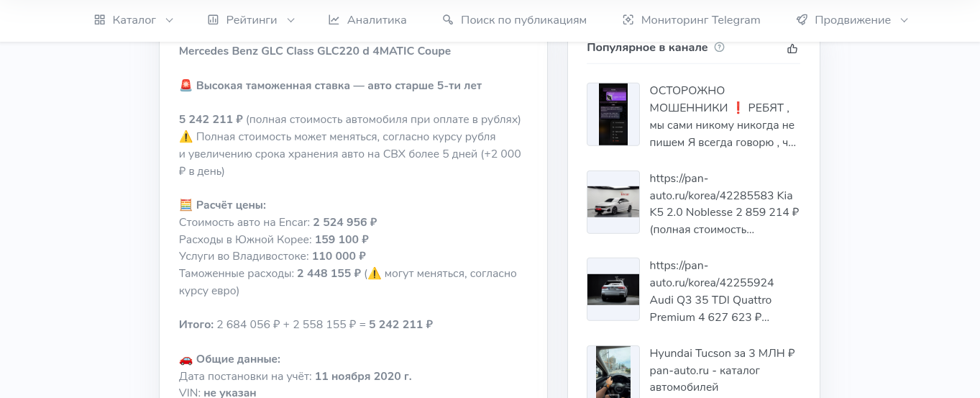Screen dimensions: 980x398
Task: Click the Расчёт цены heading
Action: [222, 205]
